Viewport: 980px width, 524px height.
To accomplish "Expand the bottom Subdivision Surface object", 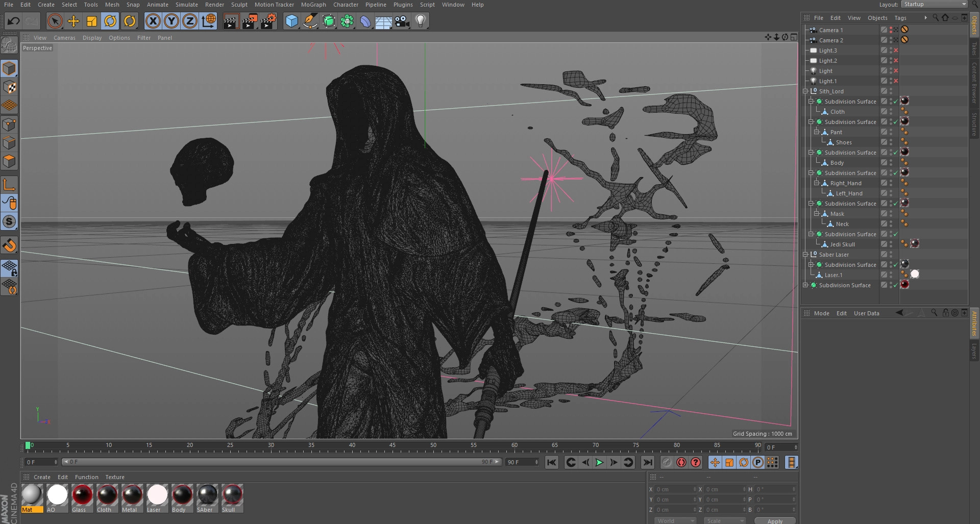I will (x=805, y=285).
